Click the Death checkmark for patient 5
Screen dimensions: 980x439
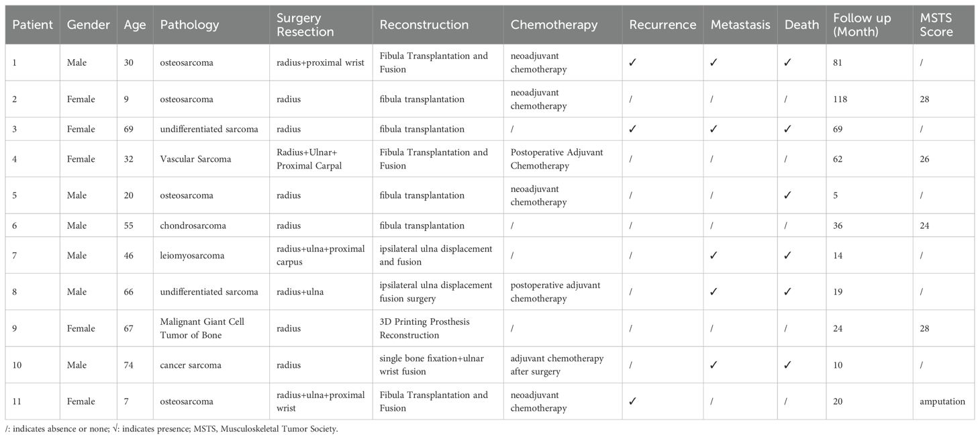(x=788, y=195)
